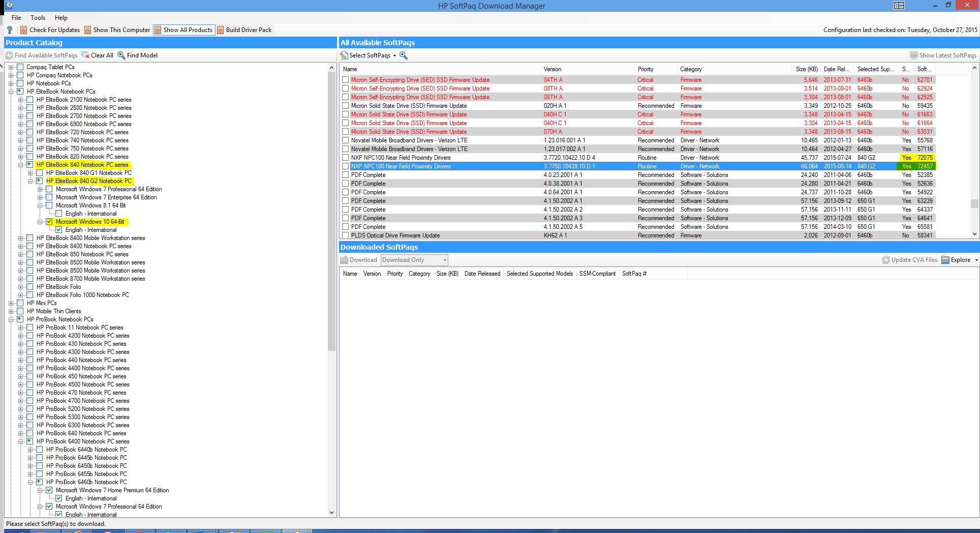Collapse the HP EliteBook Notebook PCs node
Screen dimensions: 980x533
[11, 92]
